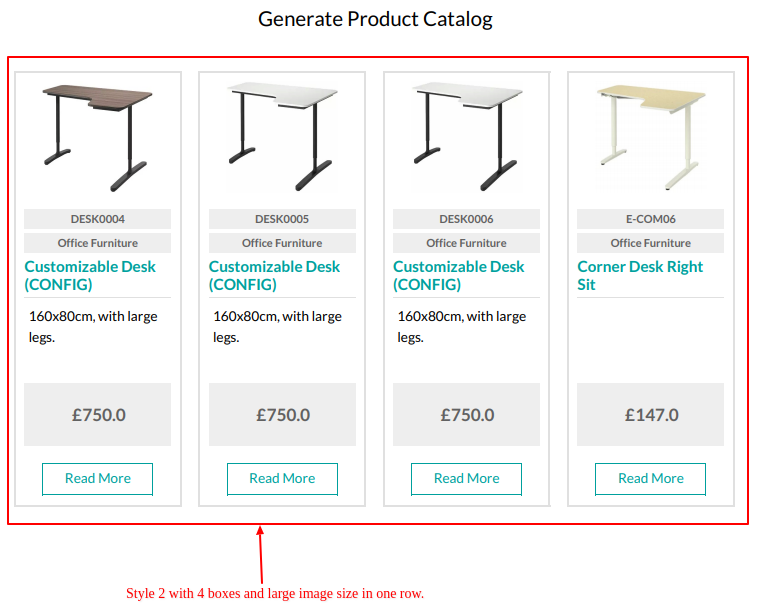Click the Generate Product Catalog heading

(375, 19)
